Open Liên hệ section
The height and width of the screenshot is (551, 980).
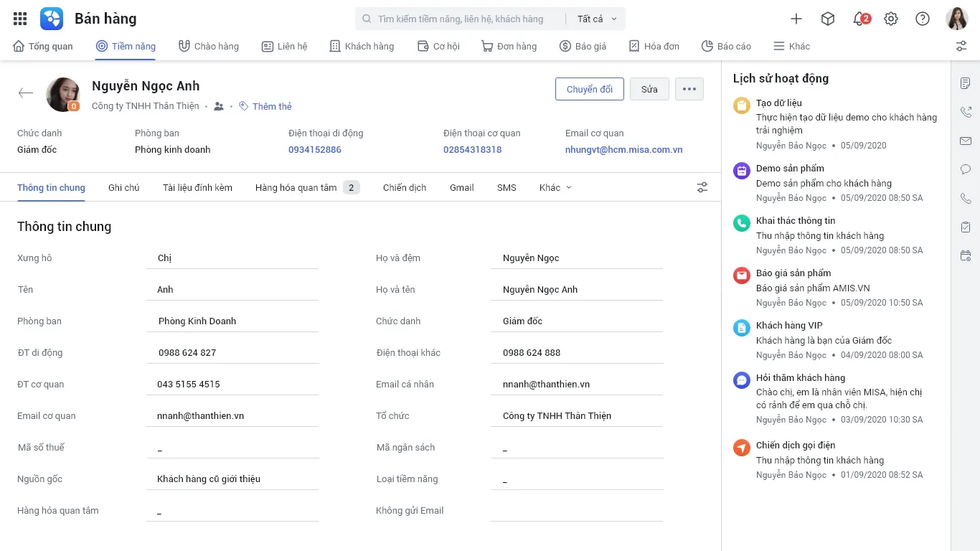coord(285,46)
